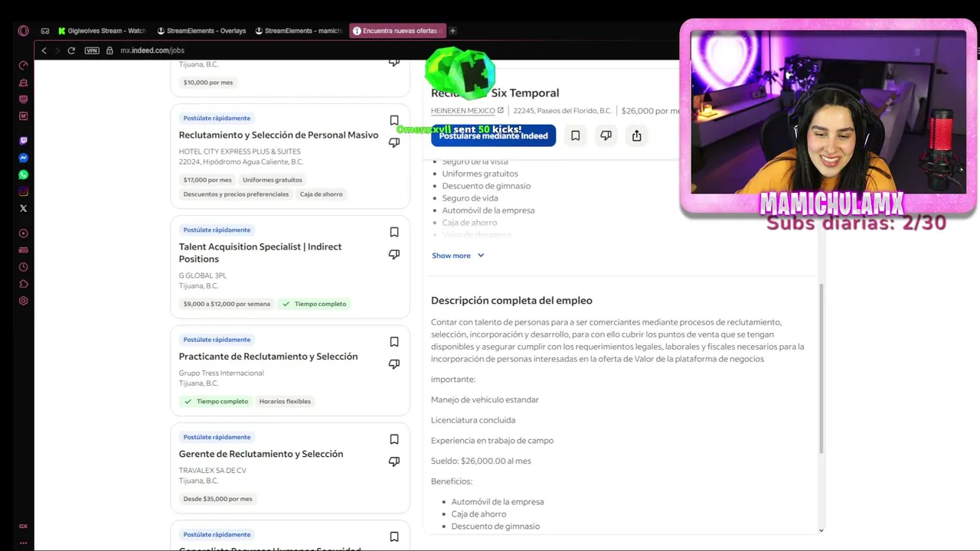This screenshot has height=551, width=980.
Task: Open the Opera GX main menu logo
Action: (x=24, y=31)
